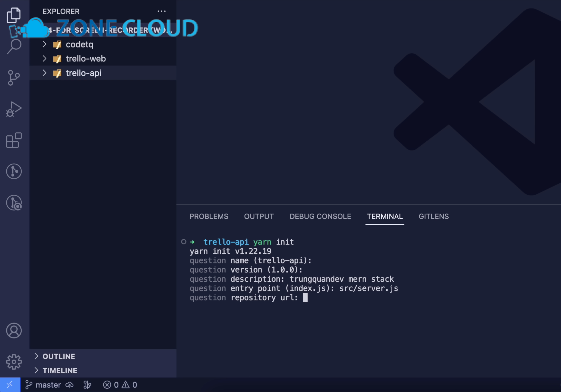The width and height of the screenshot is (561, 392).
Task: Open the Source Control view icon
Action: click(14, 78)
